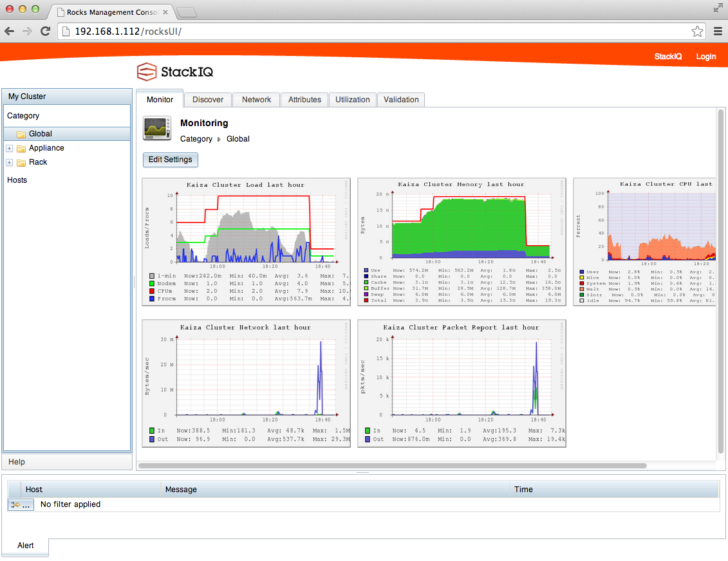728x561 pixels.
Task: Select the Global folder in tree
Action: point(40,134)
